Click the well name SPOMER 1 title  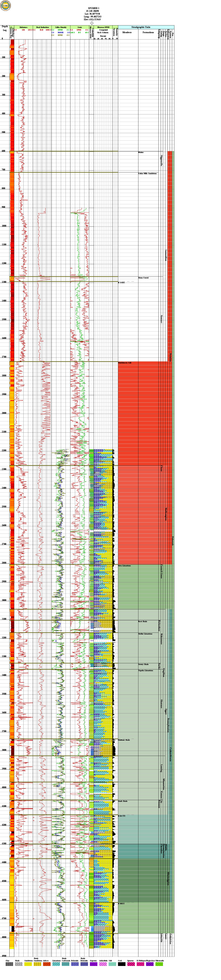point(94,8)
